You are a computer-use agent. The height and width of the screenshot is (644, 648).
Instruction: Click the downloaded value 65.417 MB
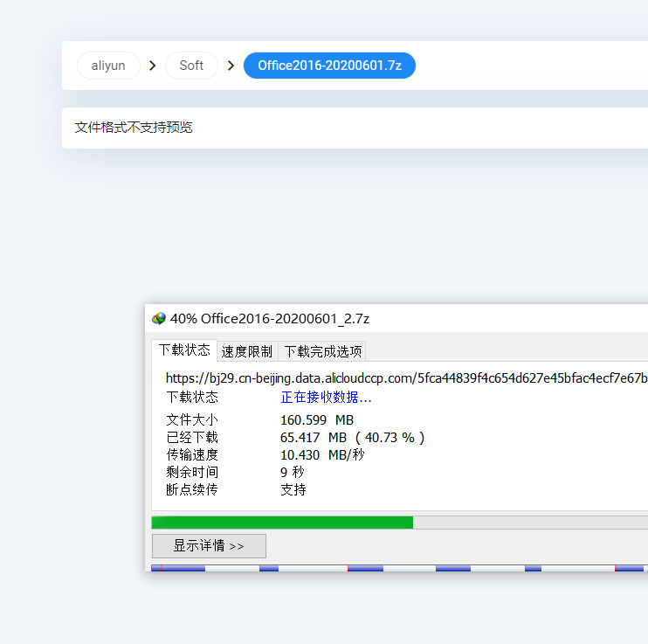point(314,438)
